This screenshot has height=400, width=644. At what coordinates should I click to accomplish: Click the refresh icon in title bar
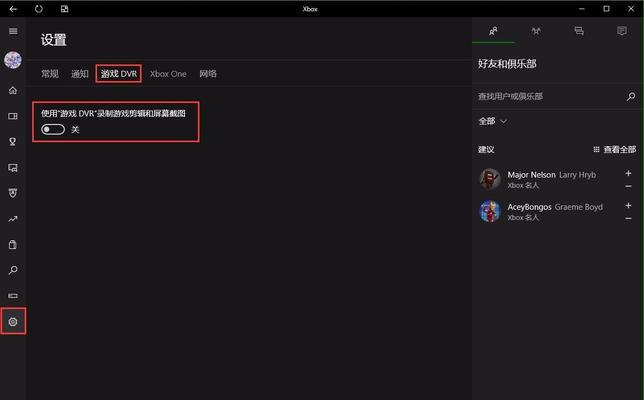[39, 9]
